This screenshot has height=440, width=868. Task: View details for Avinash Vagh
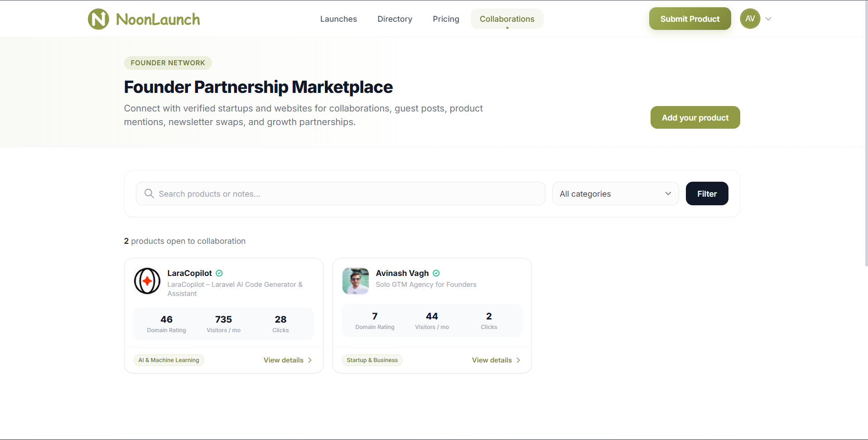tap(496, 360)
